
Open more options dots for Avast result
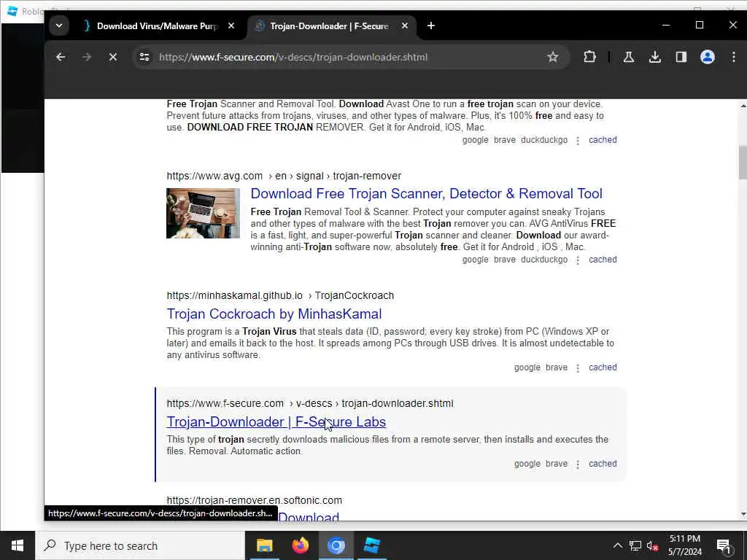(x=578, y=141)
